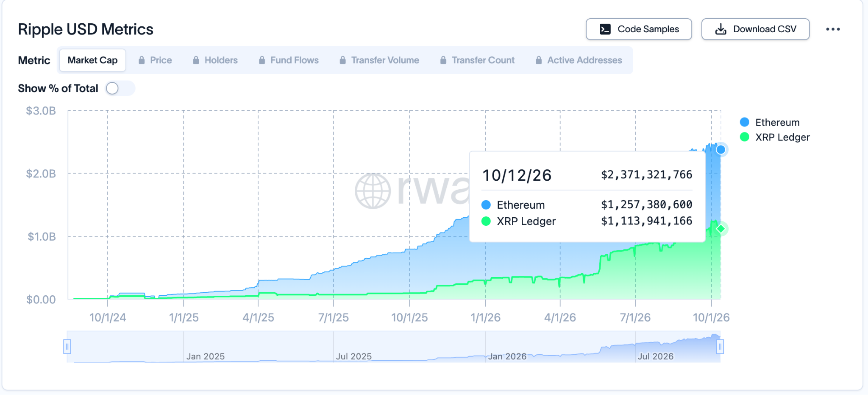Click the $1,113,941,166 XRP Ledger value
Image resolution: width=868 pixels, height=395 pixels.
coord(646,221)
